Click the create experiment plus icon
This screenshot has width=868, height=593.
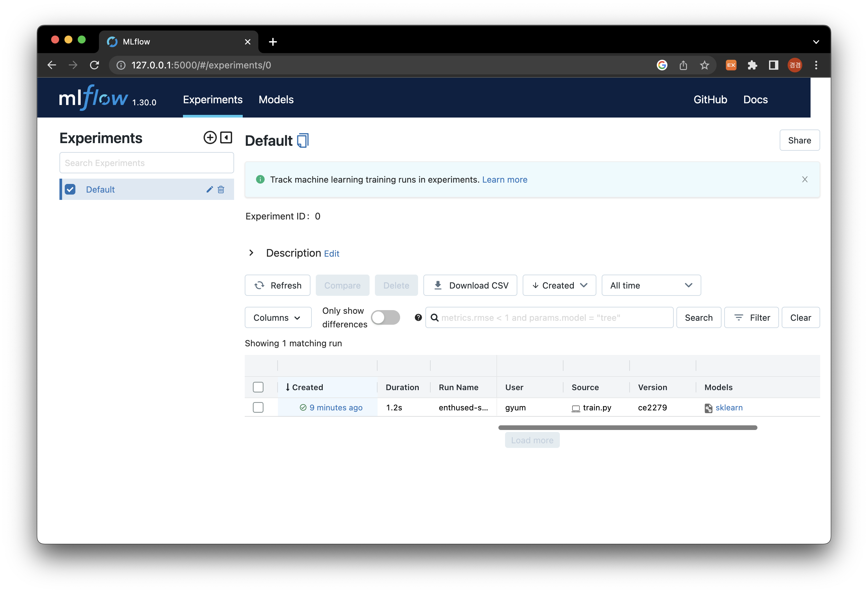pos(210,138)
